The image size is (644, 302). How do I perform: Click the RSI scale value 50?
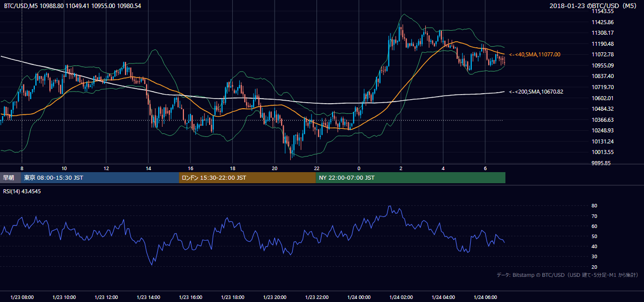tap(594, 236)
